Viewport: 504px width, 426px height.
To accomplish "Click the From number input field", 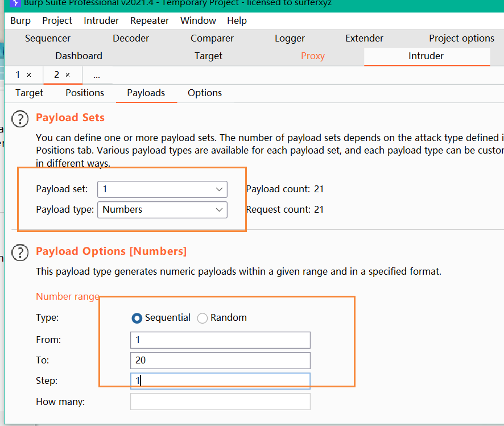I will point(220,340).
